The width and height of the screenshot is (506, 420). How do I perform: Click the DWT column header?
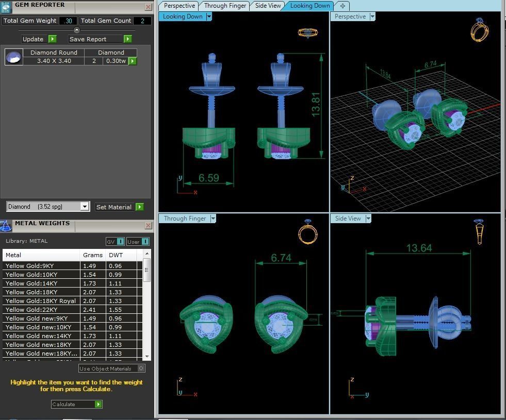click(121, 255)
